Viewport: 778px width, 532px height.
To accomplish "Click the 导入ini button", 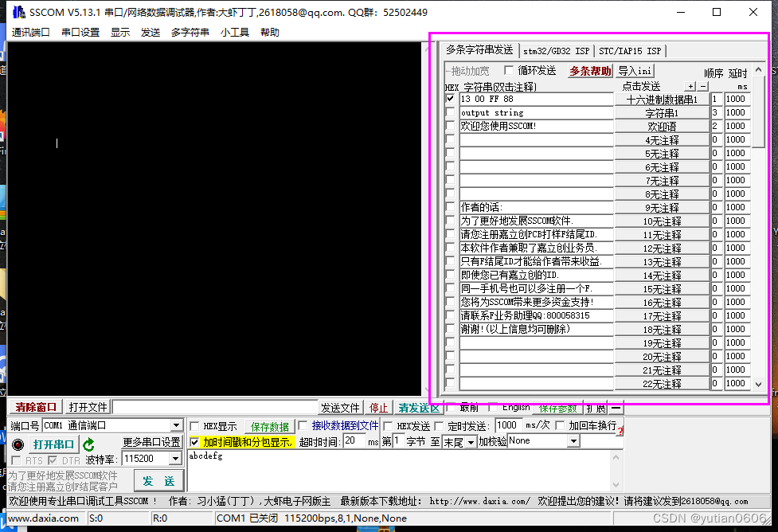I will tap(635, 71).
